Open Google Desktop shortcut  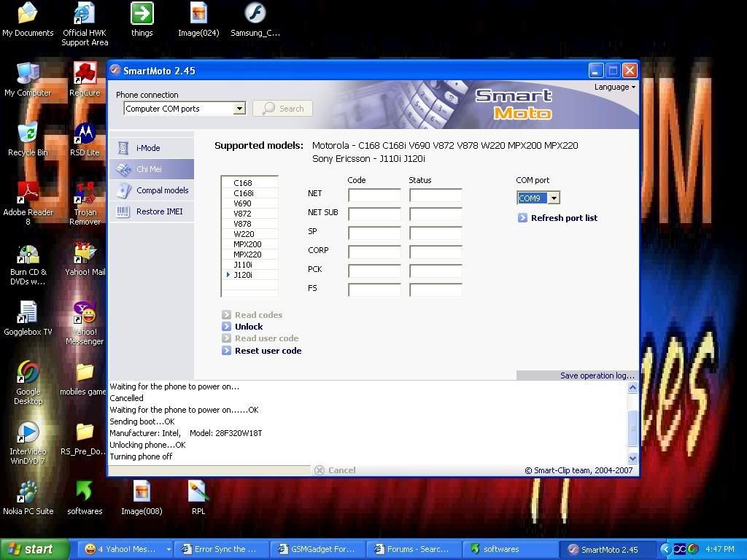point(28,384)
